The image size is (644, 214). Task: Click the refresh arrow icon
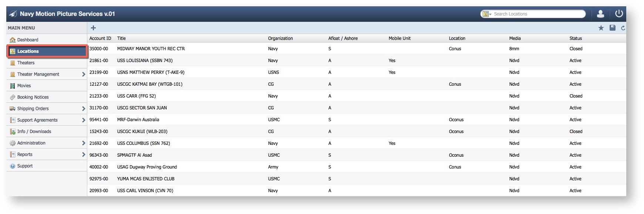(623, 28)
